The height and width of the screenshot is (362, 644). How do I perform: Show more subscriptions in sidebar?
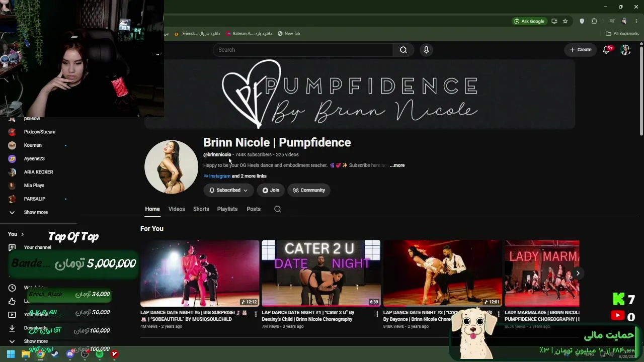click(36, 212)
